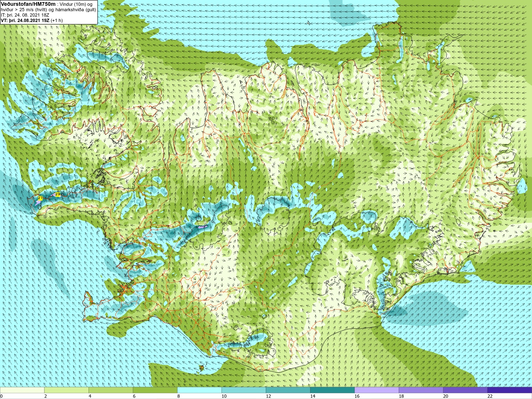Click the "IT: þri. 24. 08. 2021 18Z" line
The width and height of the screenshot is (532, 399).
25,15
